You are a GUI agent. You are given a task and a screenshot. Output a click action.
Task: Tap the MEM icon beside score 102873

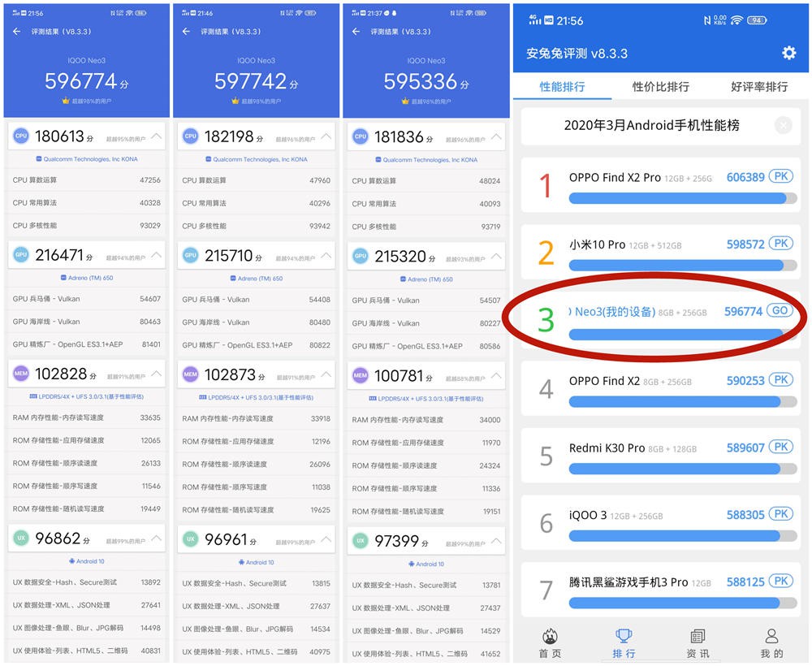click(x=191, y=374)
